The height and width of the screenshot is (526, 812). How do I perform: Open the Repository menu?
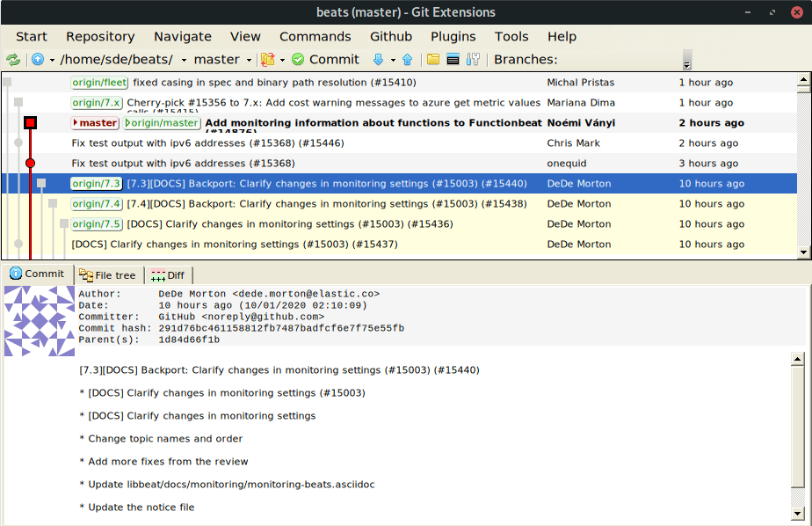point(100,37)
